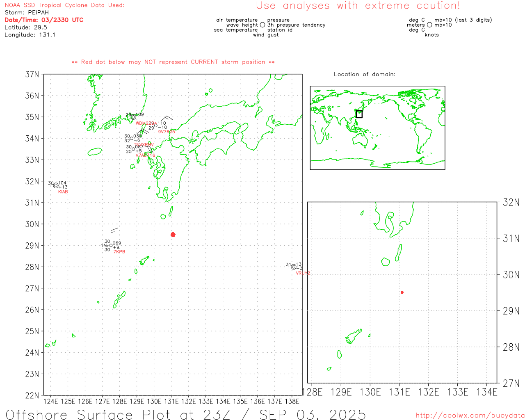
Task: Click the red station ID '7KPB'
Action: [119, 252]
